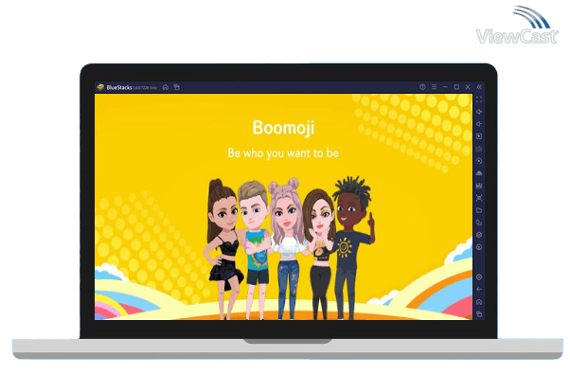Click the cube-shaped icon in the sidebar
This screenshot has height=392, width=570.
(479, 235)
